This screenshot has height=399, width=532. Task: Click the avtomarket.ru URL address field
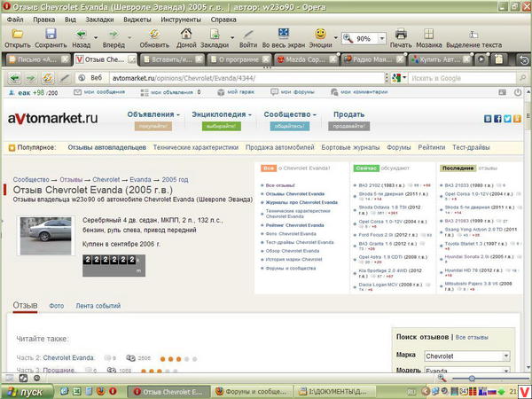(x=247, y=78)
